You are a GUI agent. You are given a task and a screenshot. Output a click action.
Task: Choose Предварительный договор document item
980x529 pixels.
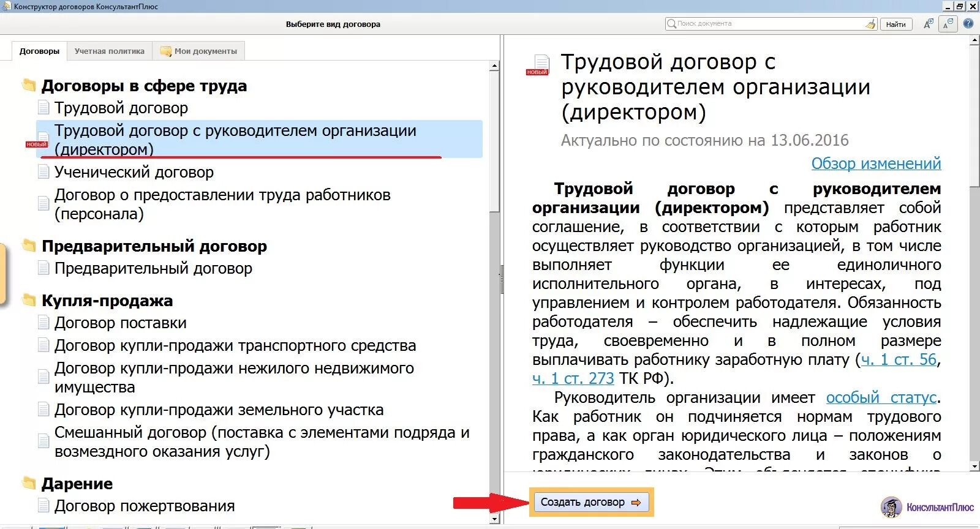point(153,268)
